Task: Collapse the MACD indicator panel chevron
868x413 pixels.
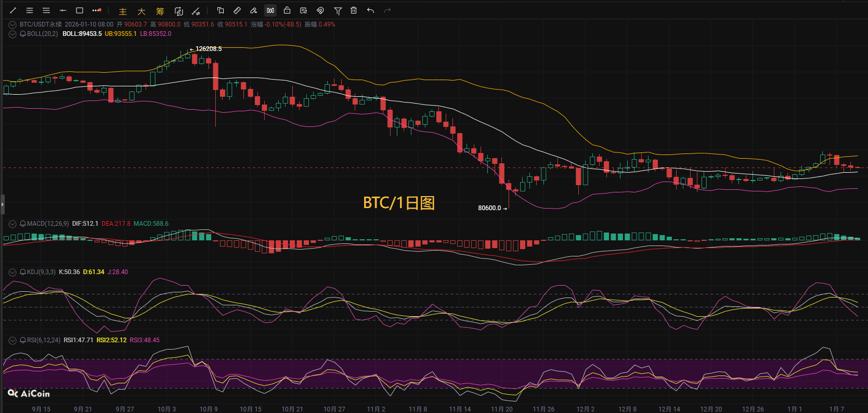Action: [x=12, y=224]
